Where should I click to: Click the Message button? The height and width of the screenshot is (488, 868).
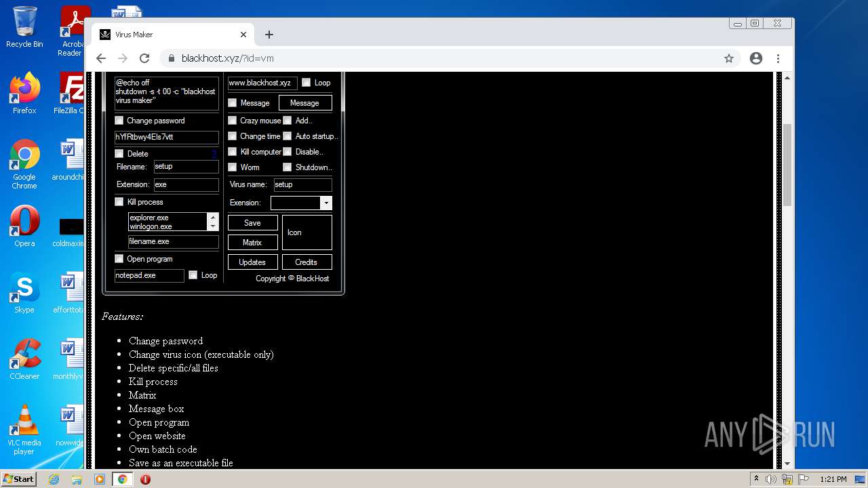pyautogui.click(x=305, y=103)
